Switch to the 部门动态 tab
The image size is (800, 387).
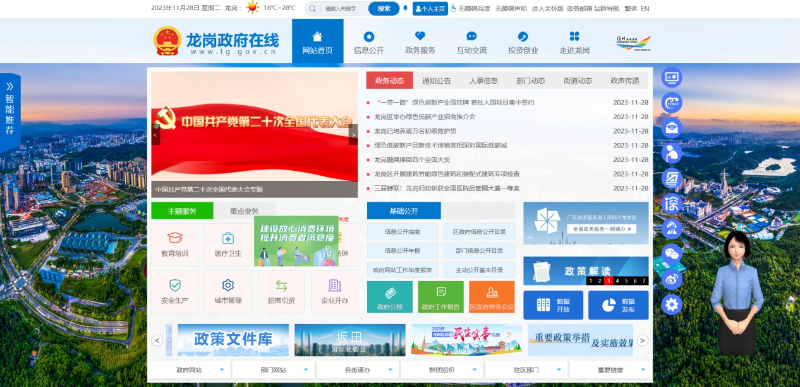pos(531,81)
